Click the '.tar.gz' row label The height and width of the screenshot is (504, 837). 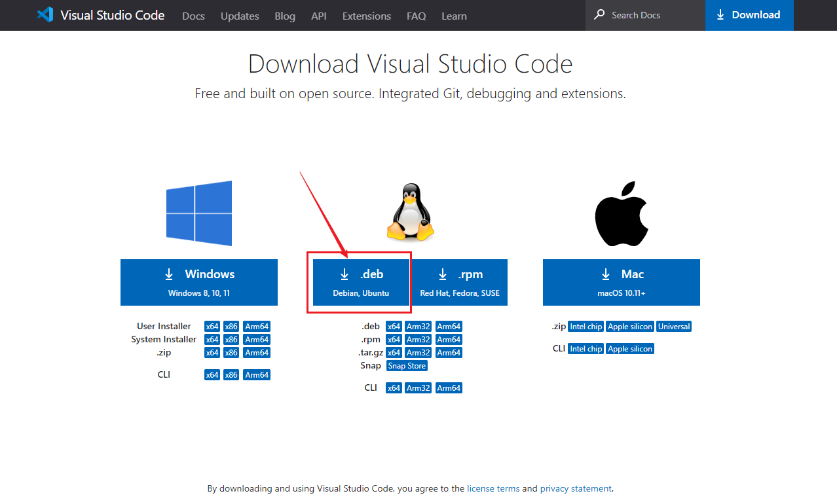tap(371, 352)
